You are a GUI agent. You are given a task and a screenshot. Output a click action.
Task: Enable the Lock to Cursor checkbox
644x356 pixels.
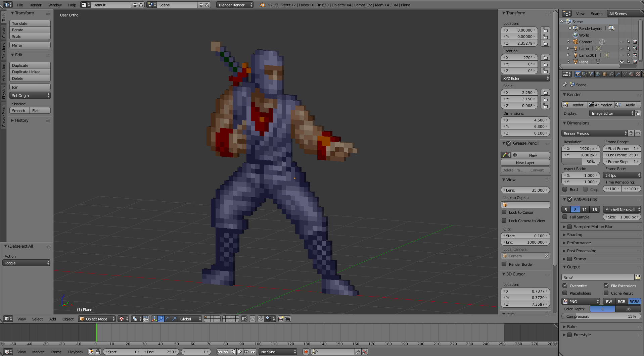click(504, 212)
